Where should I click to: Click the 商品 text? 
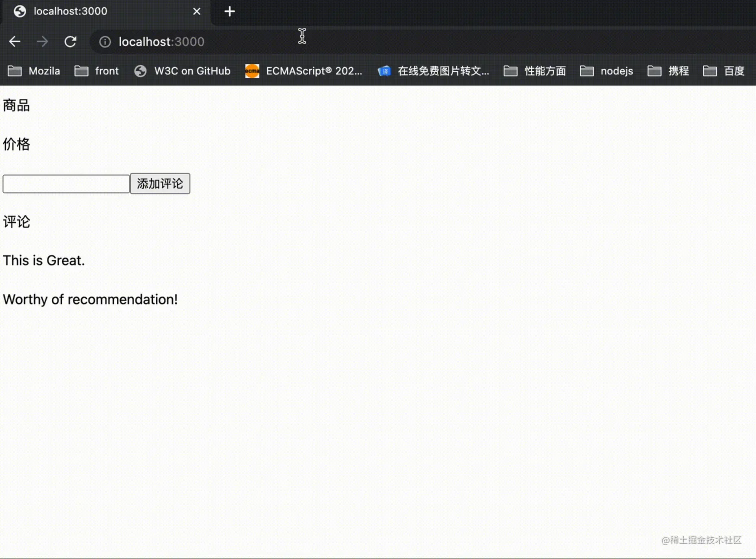(x=16, y=105)
